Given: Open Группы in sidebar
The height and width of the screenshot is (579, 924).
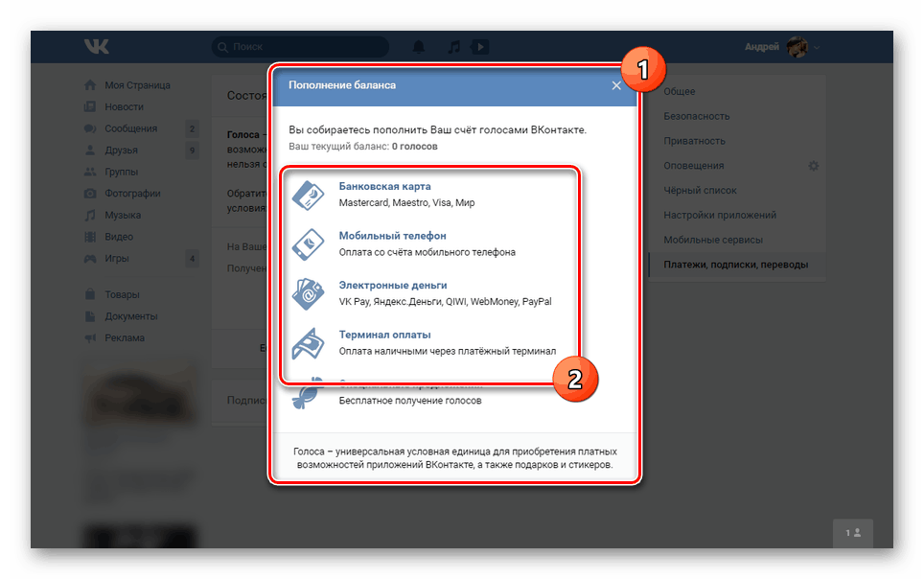Looking at the screenshot, I should tap(122, 172).
